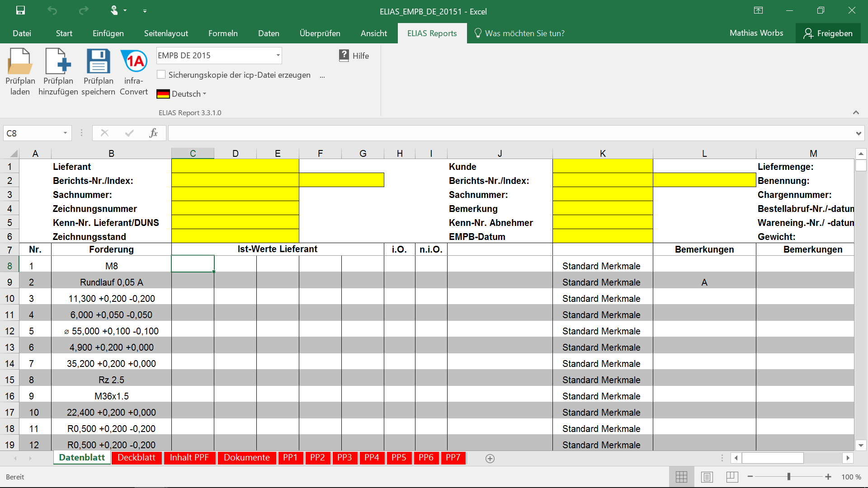Viewport: 868px width, 488px height.
Task: Click the insert function fx icon
Action: [153, 133]
